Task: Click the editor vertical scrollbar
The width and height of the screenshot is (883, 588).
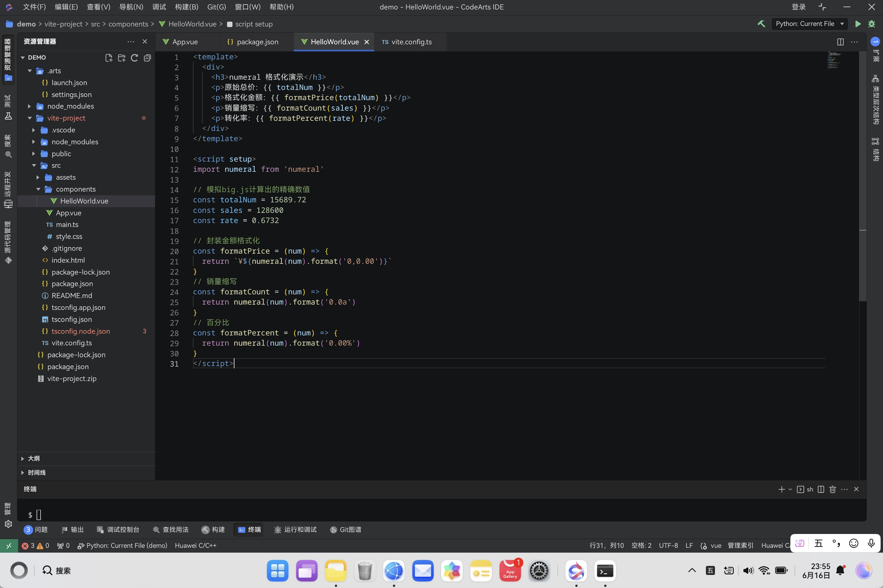Action: point(862,176)
